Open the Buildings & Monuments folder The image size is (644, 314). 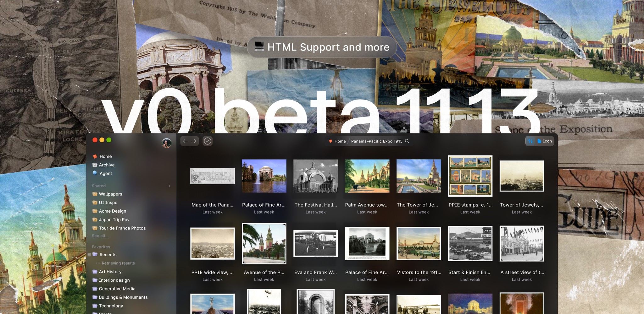(x=123, y=297)
